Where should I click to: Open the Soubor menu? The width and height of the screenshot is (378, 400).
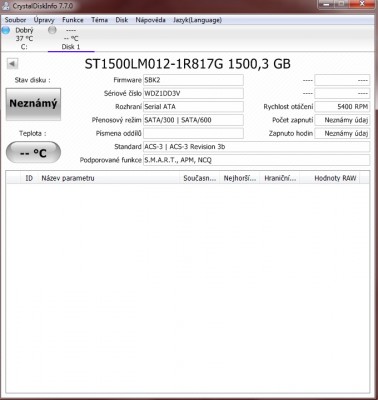[x=15, y=20]
